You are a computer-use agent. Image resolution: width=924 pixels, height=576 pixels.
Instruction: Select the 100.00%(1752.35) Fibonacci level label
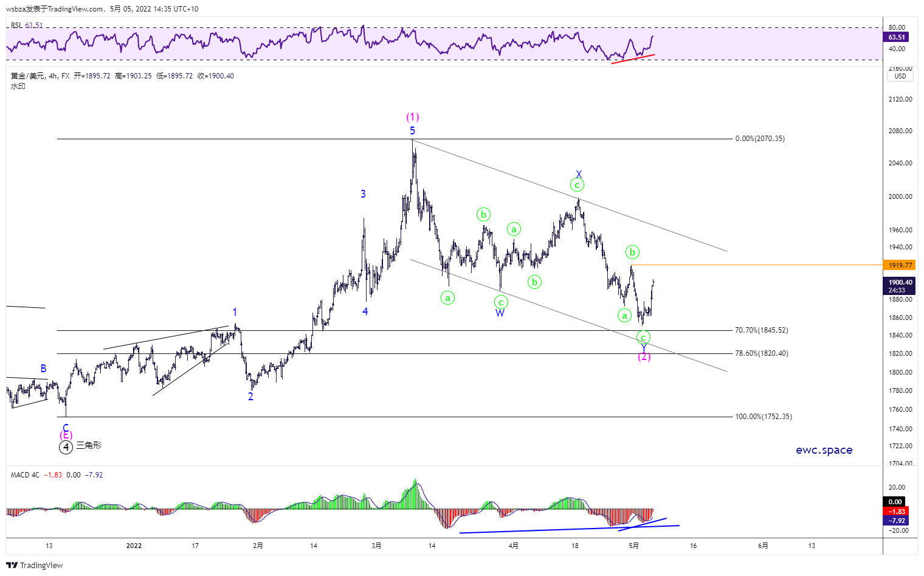[764, 417]
